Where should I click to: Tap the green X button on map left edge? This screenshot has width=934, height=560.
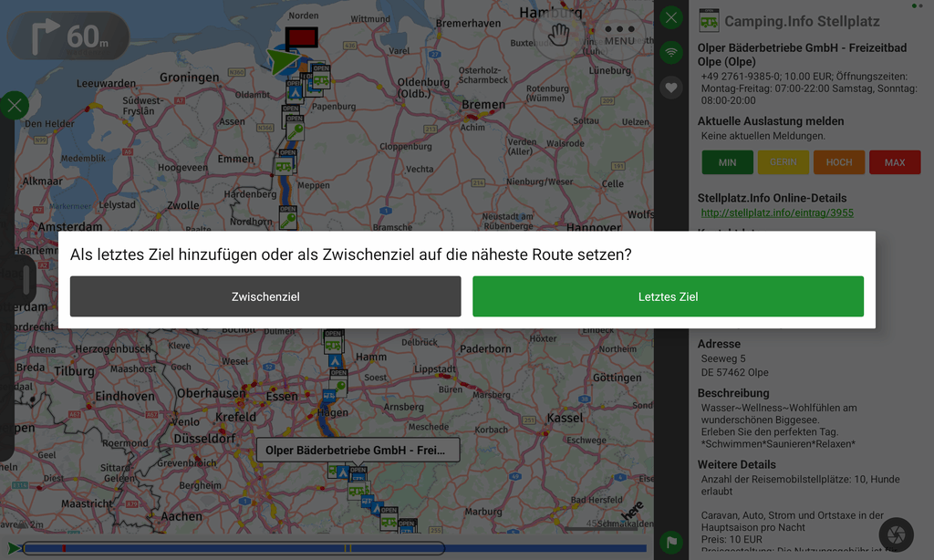coord(15,106)
